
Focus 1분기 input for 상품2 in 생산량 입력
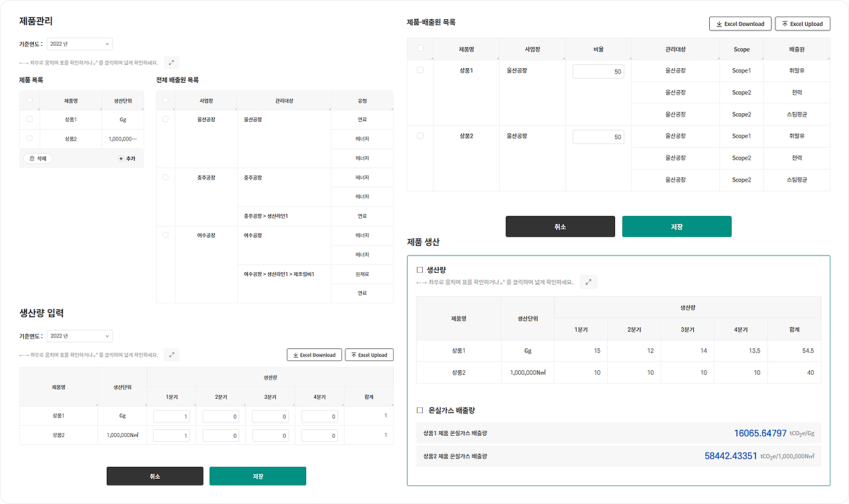coord(172,435)
